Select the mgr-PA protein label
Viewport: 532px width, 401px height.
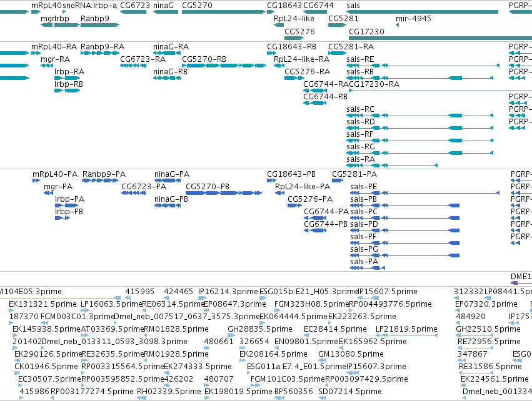tap(58, 187)
